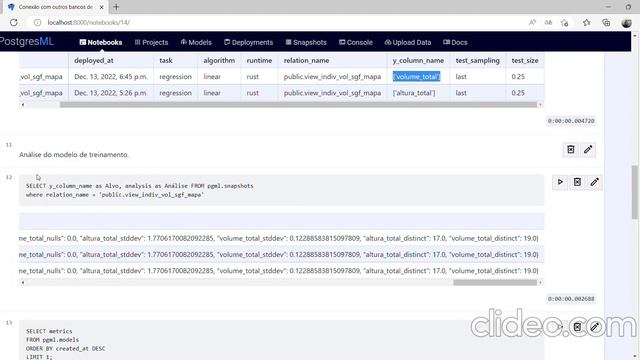Click the page vertical scrollbar thumb
The height and width of the screenshot is (360, 640).
tap(635, 193)
